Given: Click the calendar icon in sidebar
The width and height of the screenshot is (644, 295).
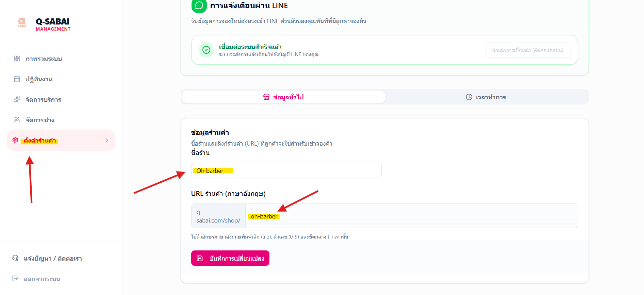Looking at the screenshot, I should coord(17,79).
